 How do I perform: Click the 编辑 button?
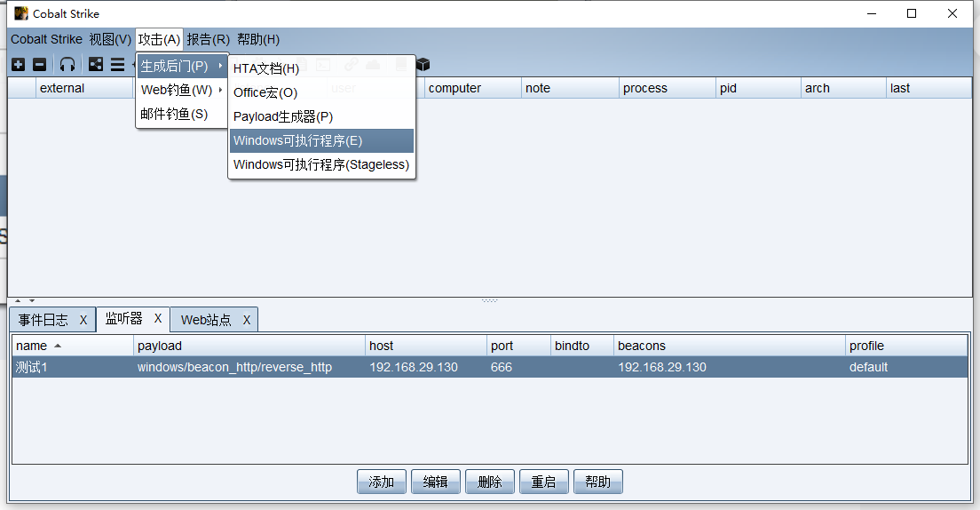coord(436,482)
